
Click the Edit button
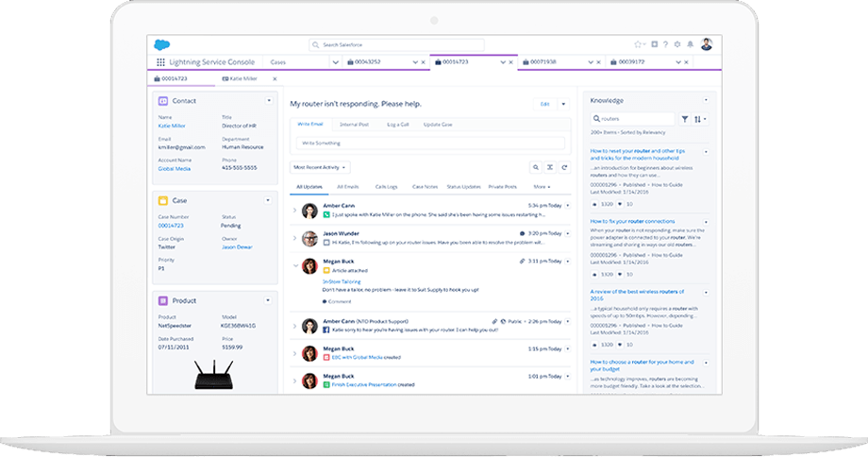543,104
